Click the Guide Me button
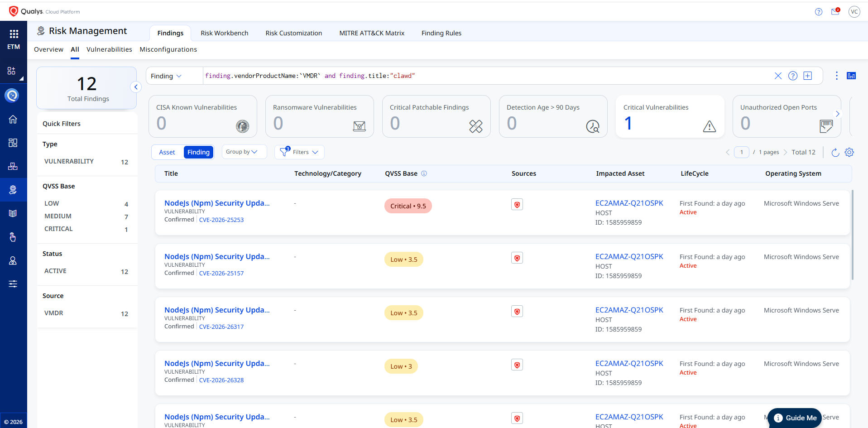The width and height of the screenshot is (868, 428). [x=795, y=418]
